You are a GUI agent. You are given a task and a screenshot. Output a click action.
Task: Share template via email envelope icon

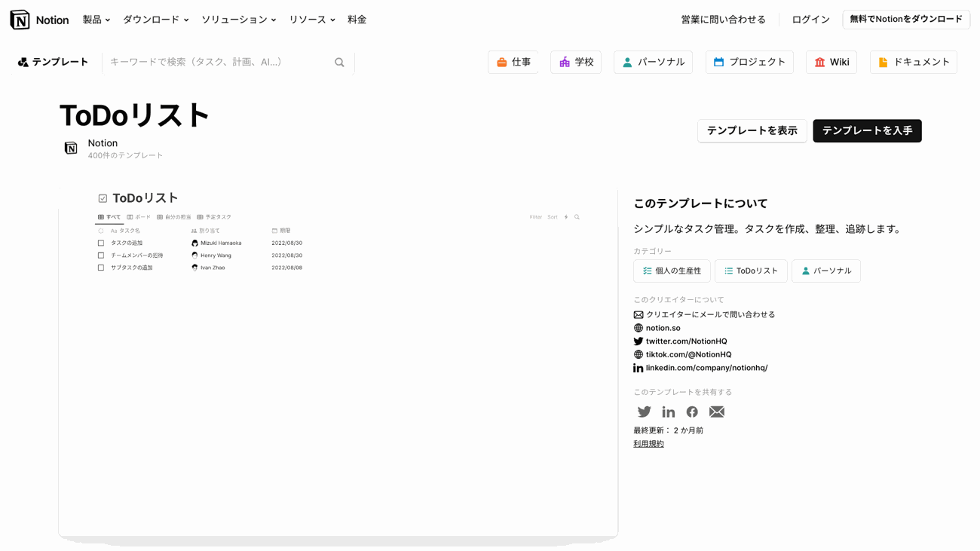tap(716, 412)
